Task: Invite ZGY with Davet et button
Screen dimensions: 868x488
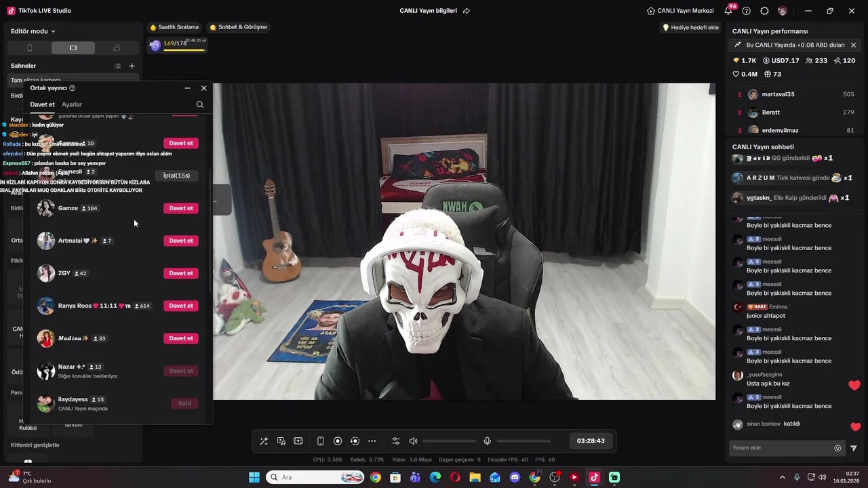Action: tap(181, 273)
